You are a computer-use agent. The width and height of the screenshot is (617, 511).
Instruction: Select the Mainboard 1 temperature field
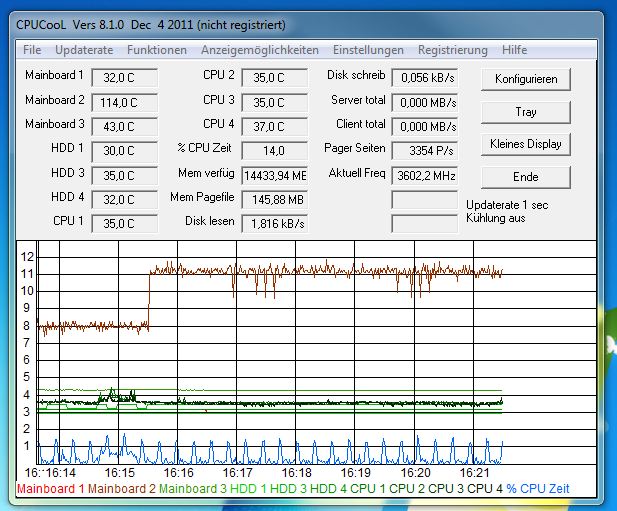tap(124, 77)
